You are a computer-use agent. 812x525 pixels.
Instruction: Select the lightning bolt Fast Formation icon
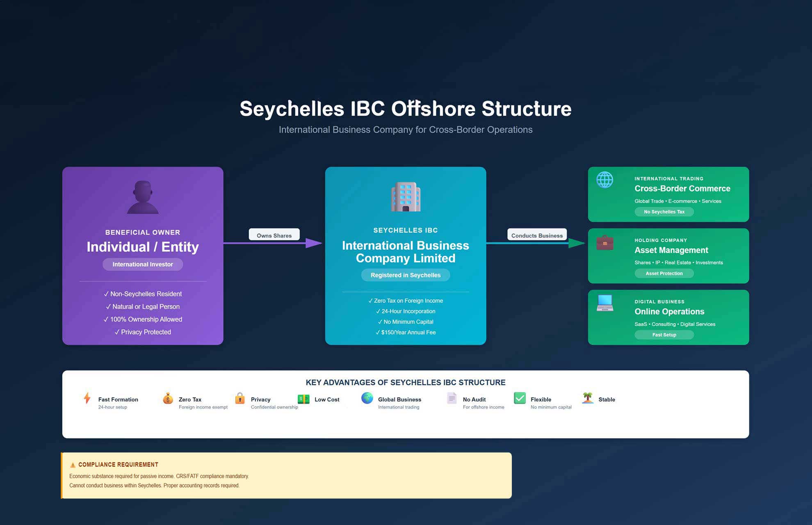87,399
